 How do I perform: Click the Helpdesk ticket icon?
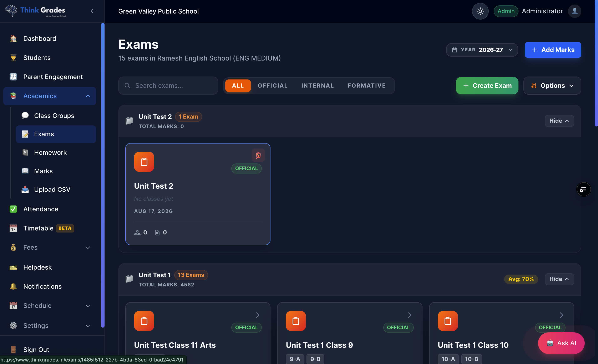13,267
